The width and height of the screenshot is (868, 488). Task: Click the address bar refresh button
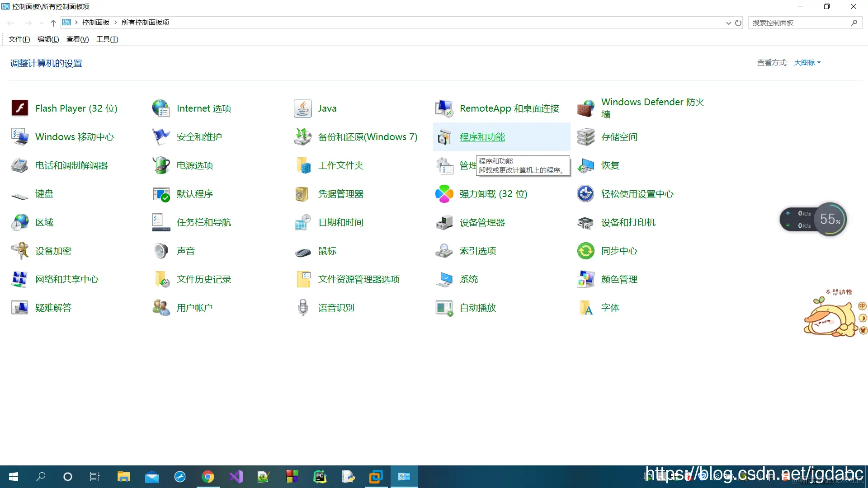(738, 23)
